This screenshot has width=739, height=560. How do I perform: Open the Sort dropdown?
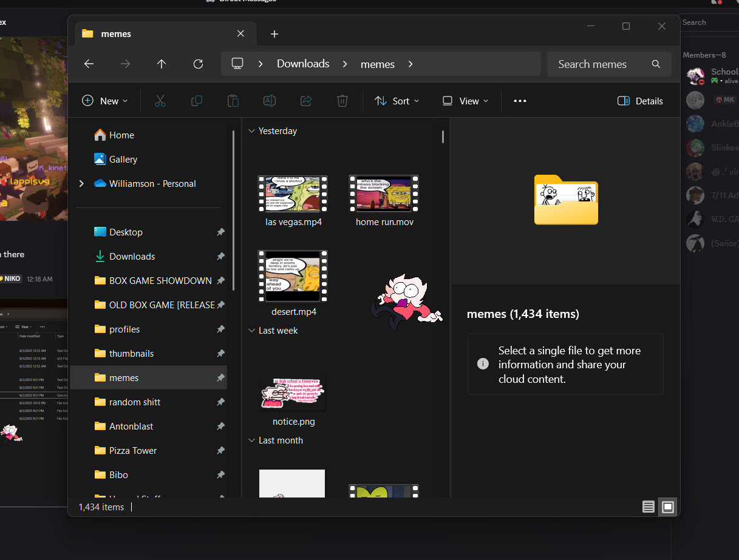click(397, 101)
